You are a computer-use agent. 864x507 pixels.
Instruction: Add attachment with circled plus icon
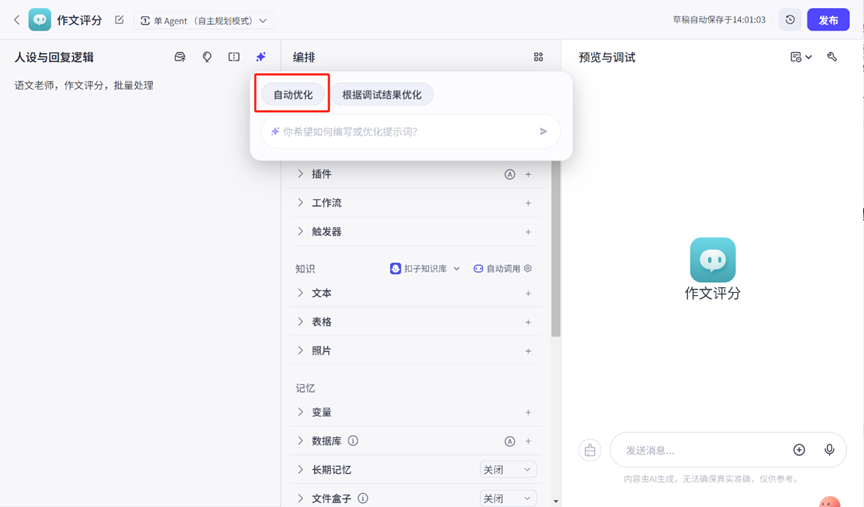point(799,450)
